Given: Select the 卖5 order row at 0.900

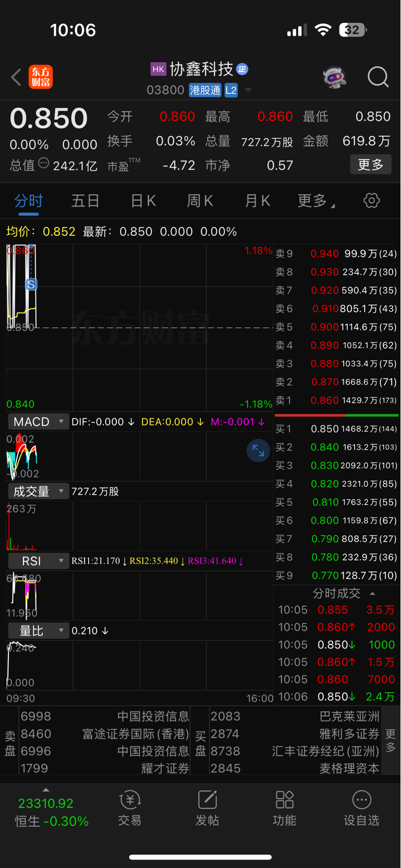Looking at the screenshot, I should click(336, 327).
